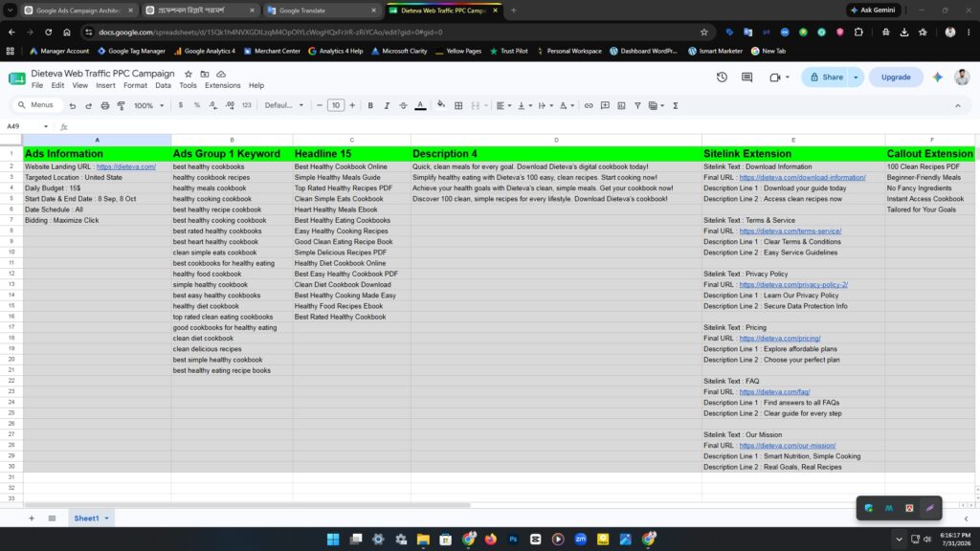Screen dimensions: 980x551
Task: Activate the paint format tool
Action: coord(122,105)
